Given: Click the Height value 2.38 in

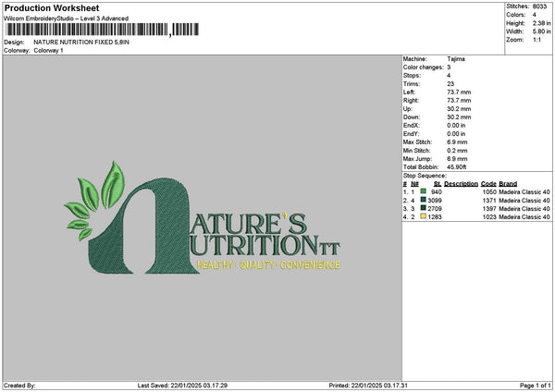Looking at the screenshot, I should [x=541, y=23].
